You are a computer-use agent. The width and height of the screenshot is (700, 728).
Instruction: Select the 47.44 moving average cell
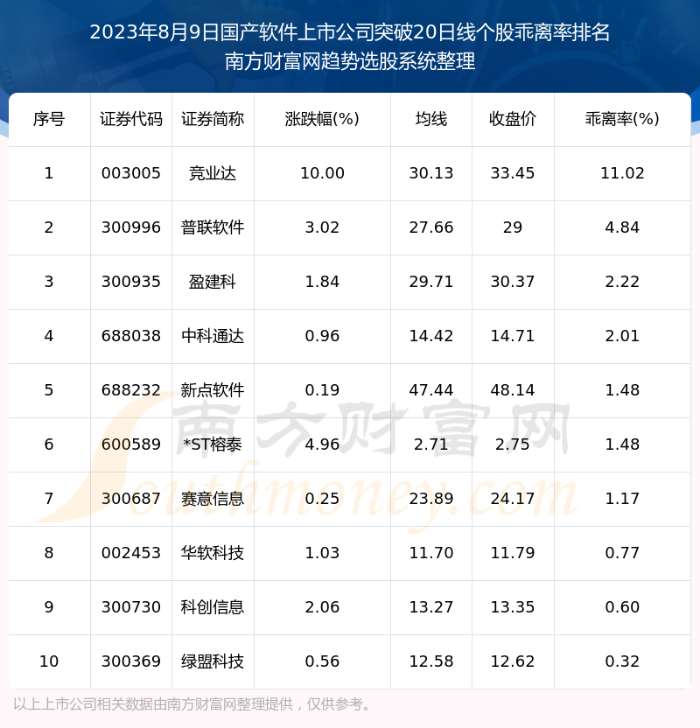(431, 390)
